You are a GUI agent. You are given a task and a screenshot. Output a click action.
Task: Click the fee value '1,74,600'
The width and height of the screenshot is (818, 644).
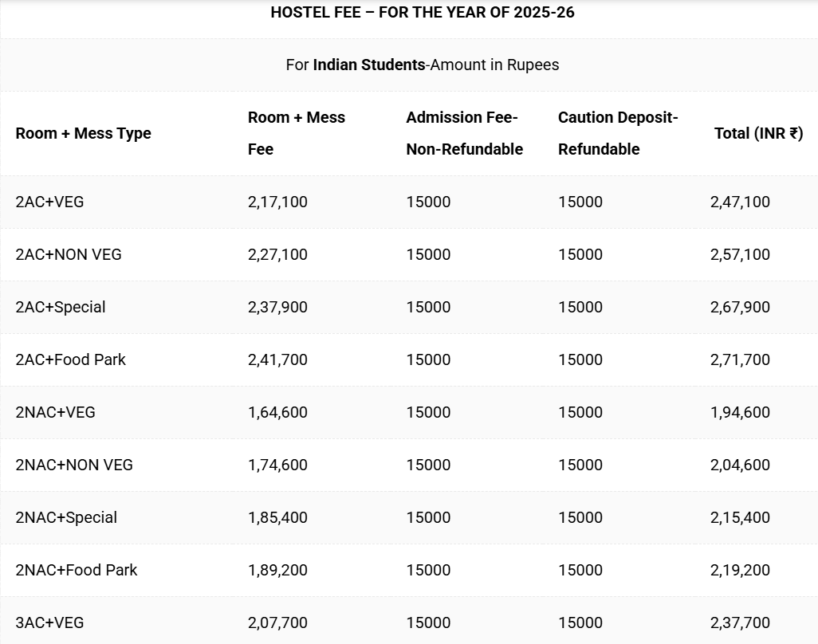[277, 465]
